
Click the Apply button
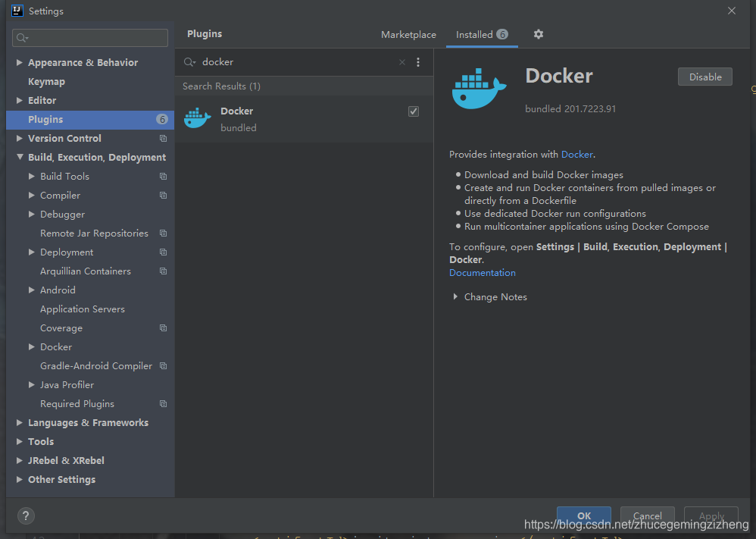[711, 515]
